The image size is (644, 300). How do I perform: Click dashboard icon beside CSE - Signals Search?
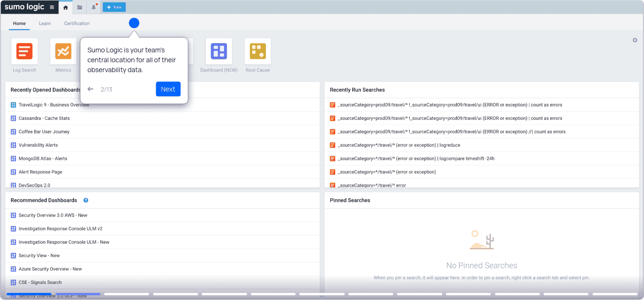tap(13, 283)
